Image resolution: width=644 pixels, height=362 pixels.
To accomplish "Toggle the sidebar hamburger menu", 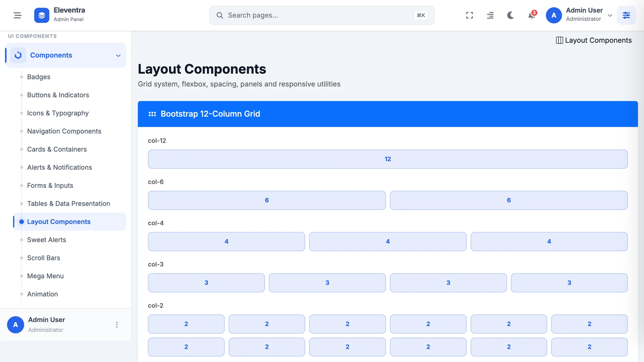I will point(17,15).
